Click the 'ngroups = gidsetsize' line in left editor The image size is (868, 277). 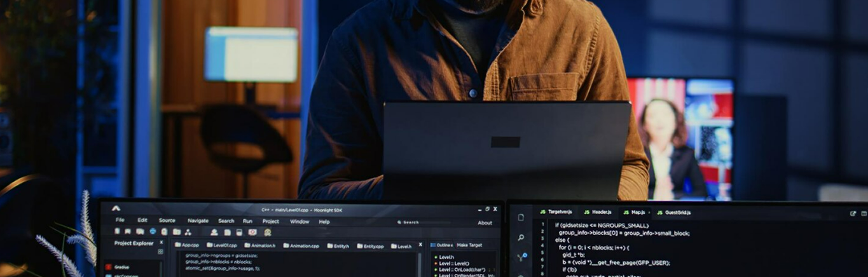(x=221, y=255)
